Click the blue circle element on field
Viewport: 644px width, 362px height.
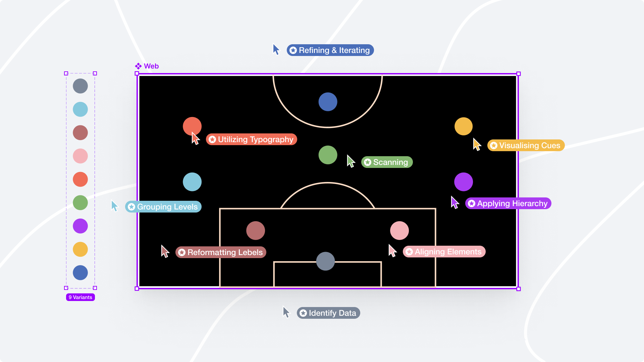327,102
